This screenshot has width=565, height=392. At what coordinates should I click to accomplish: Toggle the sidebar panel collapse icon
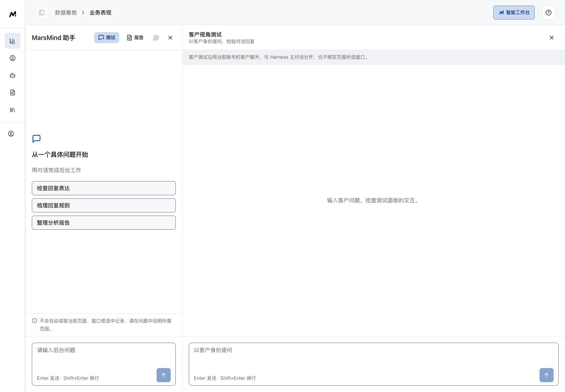click(x=42, y=13)
